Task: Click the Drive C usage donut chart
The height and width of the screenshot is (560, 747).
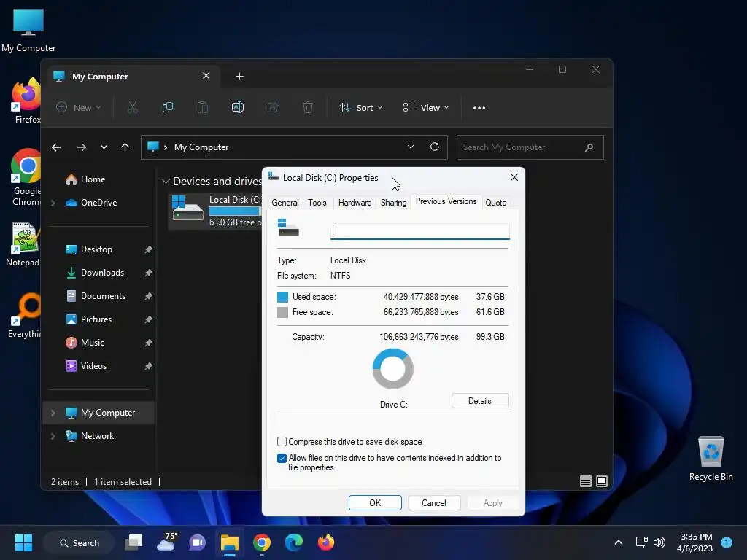Action: [393, 368]
